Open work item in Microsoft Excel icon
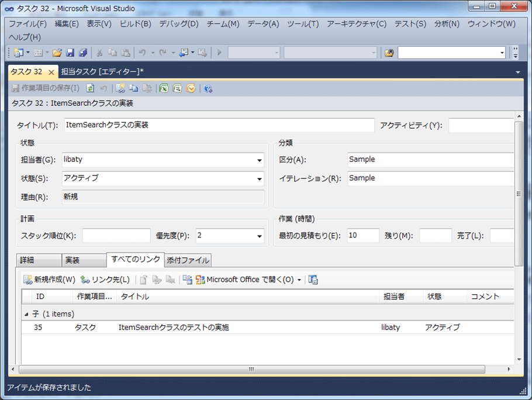The image size is (532, 400). 164,88
